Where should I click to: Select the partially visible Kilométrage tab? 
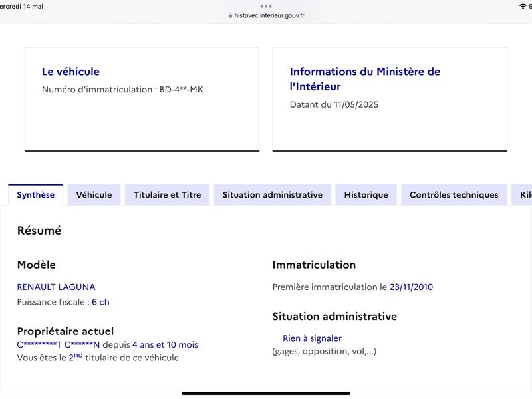522,195
